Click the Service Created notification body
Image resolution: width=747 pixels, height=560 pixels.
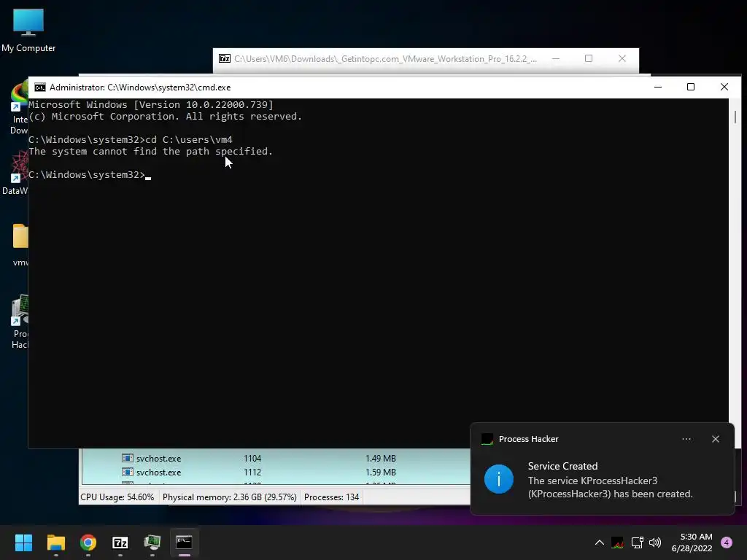coord(610,480)
